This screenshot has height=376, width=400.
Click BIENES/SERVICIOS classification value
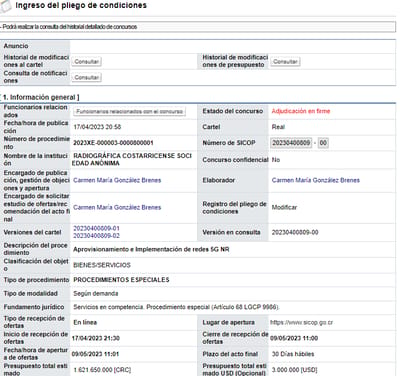pyautogui.click(x=102, y=265)
